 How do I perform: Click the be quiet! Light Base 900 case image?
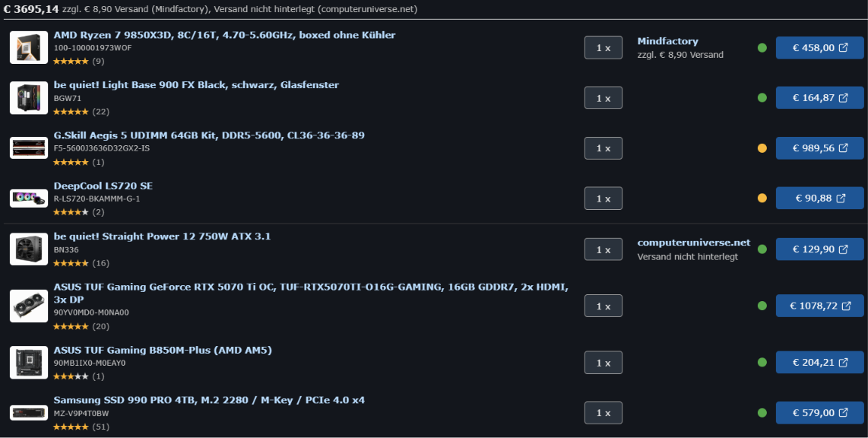pyautogui.click(x=29, y=98)
